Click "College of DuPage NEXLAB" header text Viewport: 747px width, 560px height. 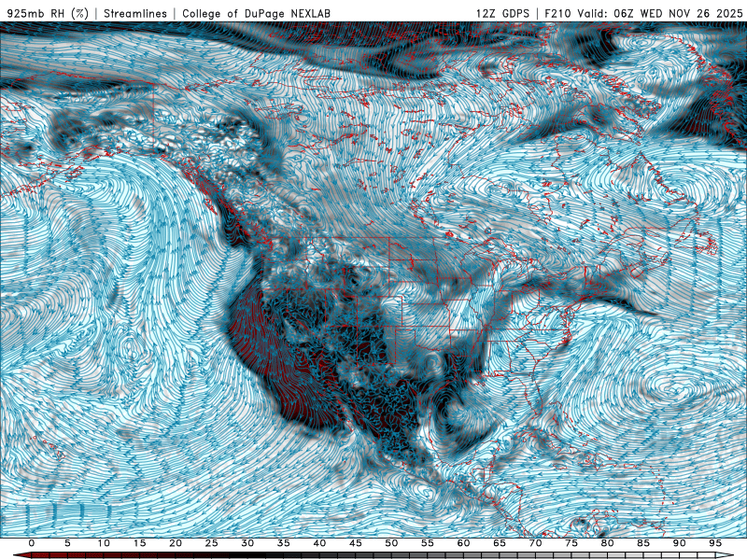coord(256,13)
